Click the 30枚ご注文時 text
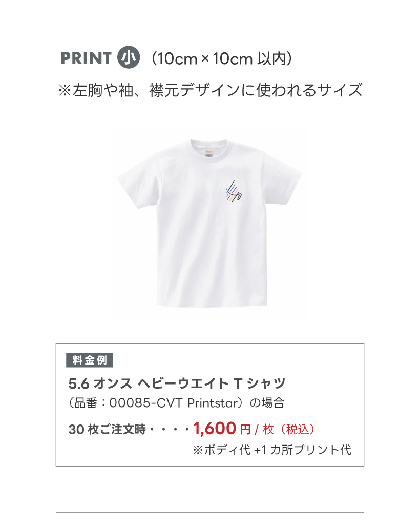 click(108, 429)
